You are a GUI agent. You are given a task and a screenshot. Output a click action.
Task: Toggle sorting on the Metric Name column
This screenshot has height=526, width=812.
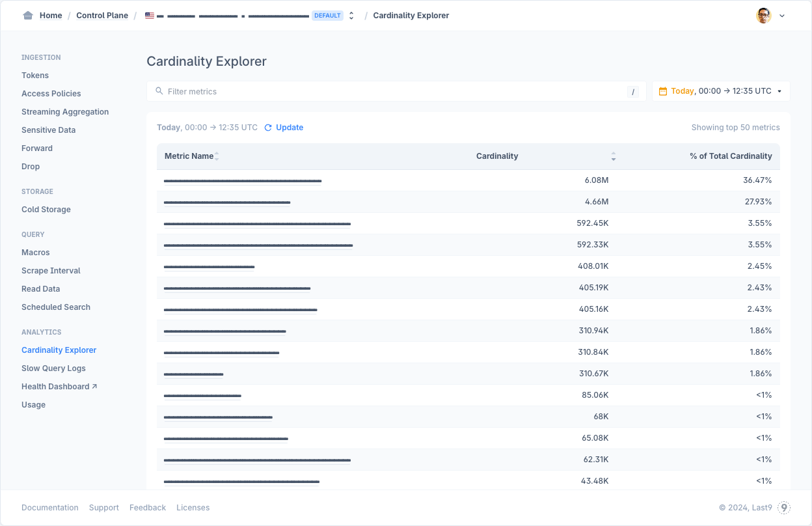tap(217, 156)
